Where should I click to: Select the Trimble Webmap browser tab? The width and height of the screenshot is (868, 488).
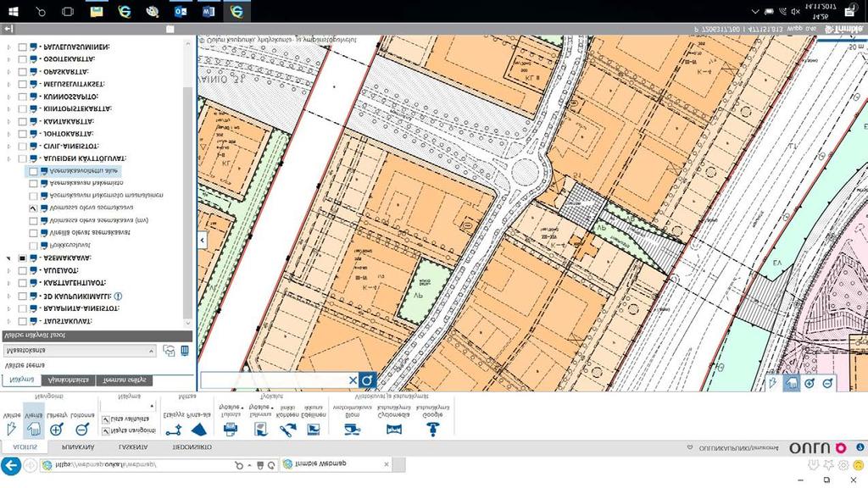pos(337,464)
